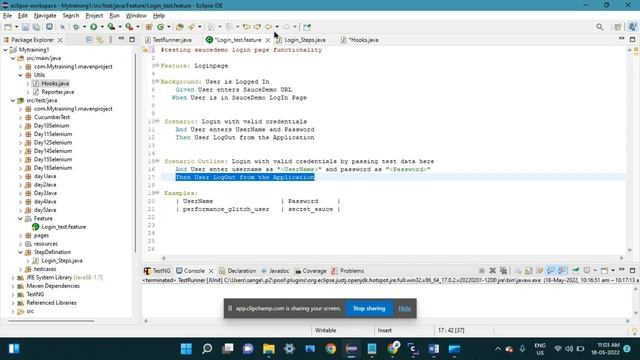Open Google Chrome from taskbar
The height and width of the screenshot is (360, 640).
click(x=331, y=349)
